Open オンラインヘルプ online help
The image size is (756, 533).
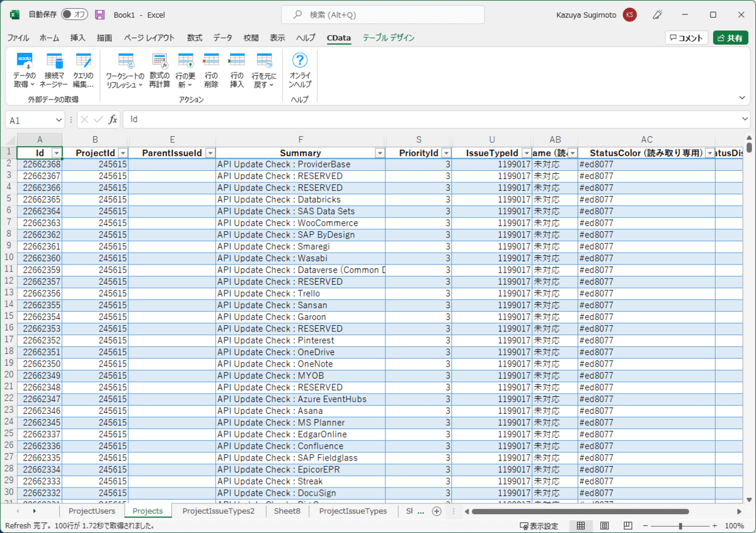(300, 70)
